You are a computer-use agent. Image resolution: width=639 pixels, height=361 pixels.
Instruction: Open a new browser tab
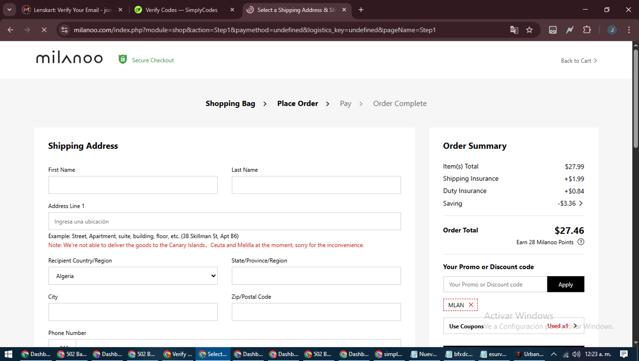pos(361,10)
